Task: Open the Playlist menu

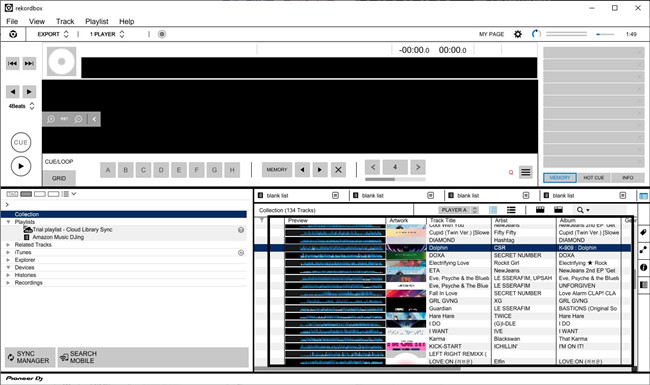Action: (97, 21)
